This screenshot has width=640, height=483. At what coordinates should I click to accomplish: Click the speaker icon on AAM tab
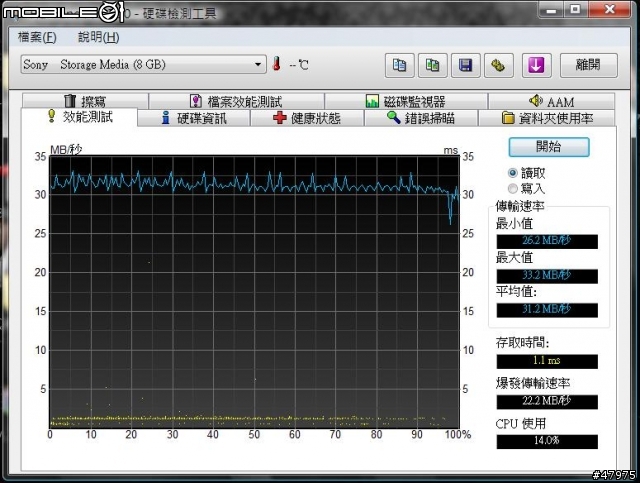pyautogui.click(x=536, y=100)
